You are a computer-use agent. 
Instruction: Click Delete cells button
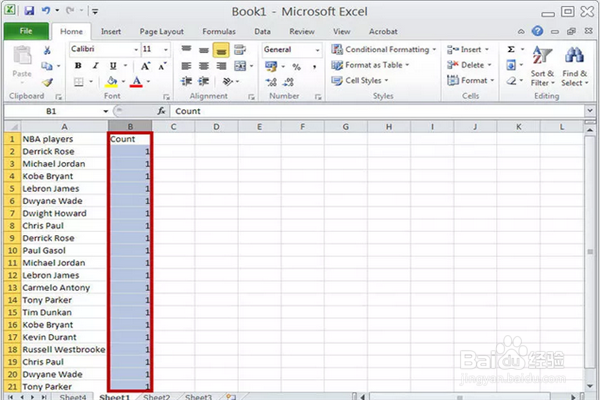click(x=469, y=65)
